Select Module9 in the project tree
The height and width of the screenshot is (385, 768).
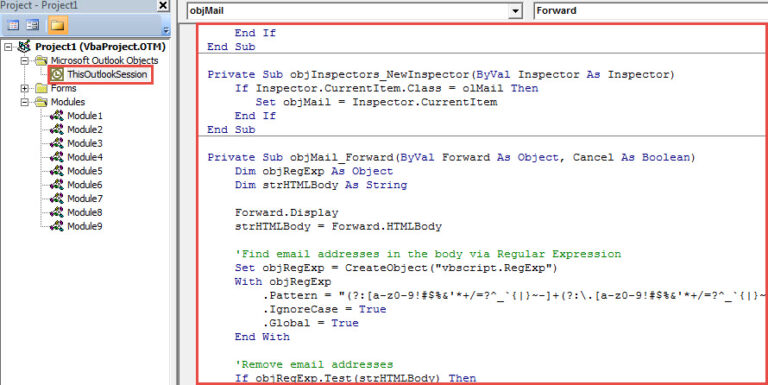85,226
